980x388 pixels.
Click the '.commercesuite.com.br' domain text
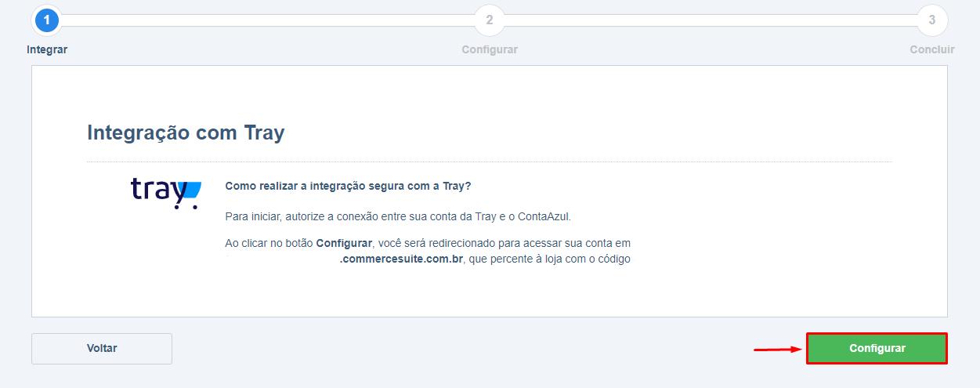(402, 259)
